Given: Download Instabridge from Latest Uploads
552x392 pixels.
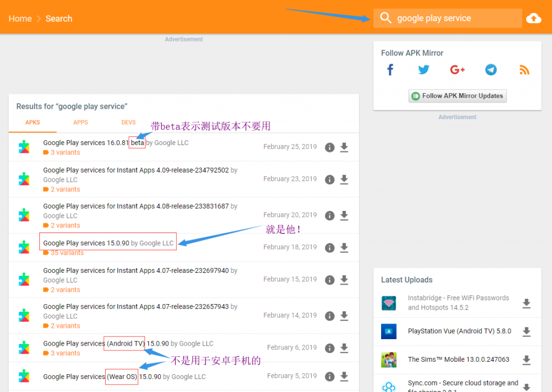Looking at the screenshot, I should (526, 303).
